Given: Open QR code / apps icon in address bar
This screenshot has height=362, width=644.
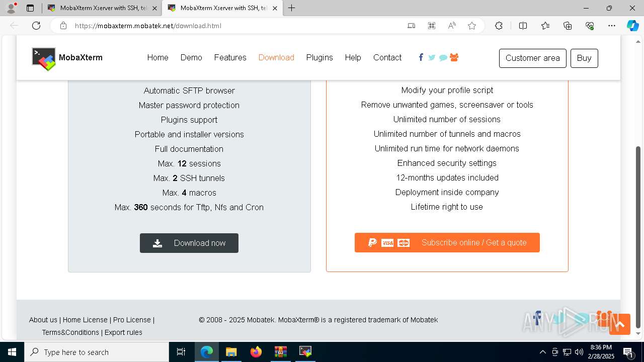Looking at the screenshot, I should 432,26.
